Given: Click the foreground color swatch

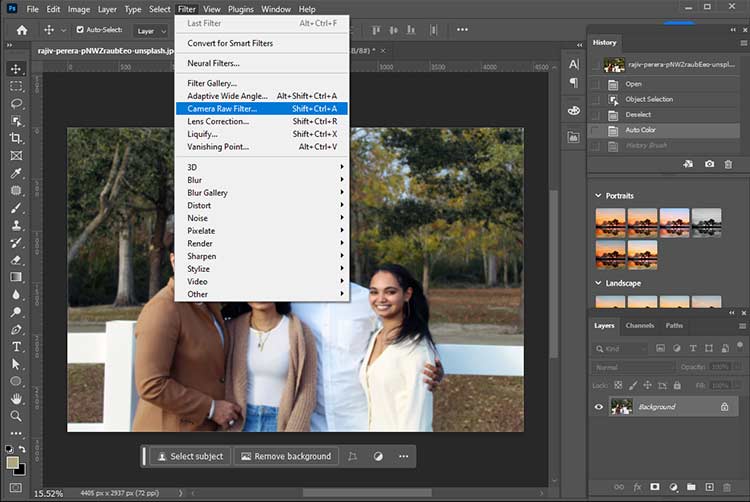Looking at the screenshot, I should click(x=12, y=462).
